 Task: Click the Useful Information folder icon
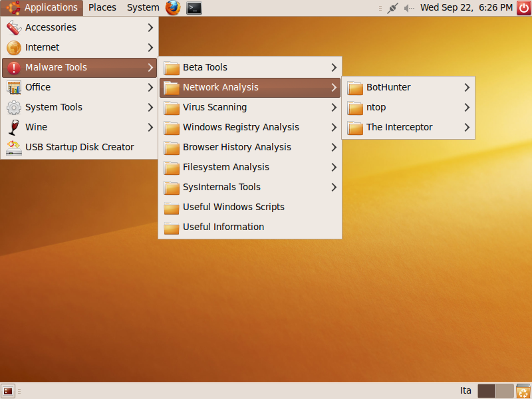click(172, 228)
